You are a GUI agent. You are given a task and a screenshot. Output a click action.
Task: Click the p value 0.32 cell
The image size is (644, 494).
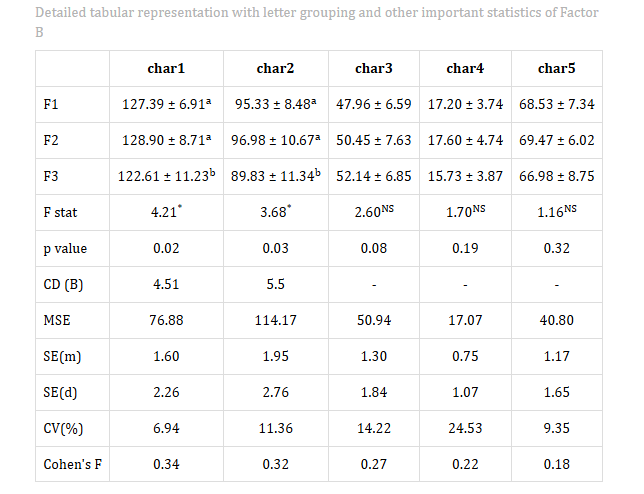(x=557, y=248)
